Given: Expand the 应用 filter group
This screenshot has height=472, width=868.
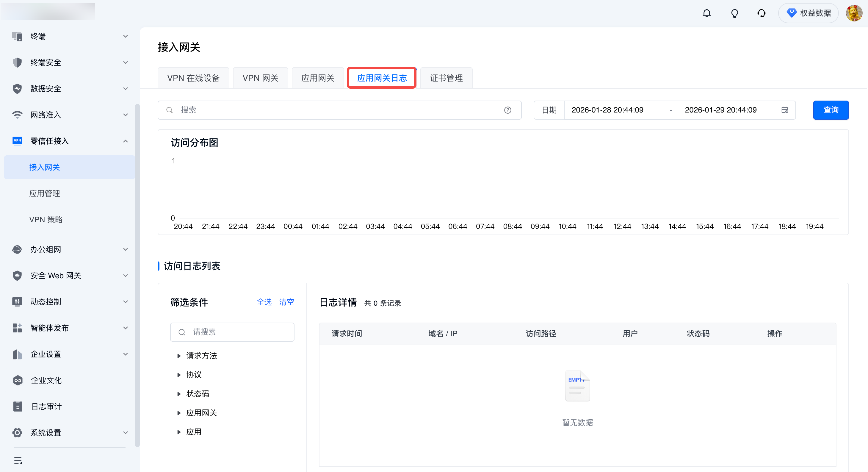Looking at the screenshot, I should point(179,432).
